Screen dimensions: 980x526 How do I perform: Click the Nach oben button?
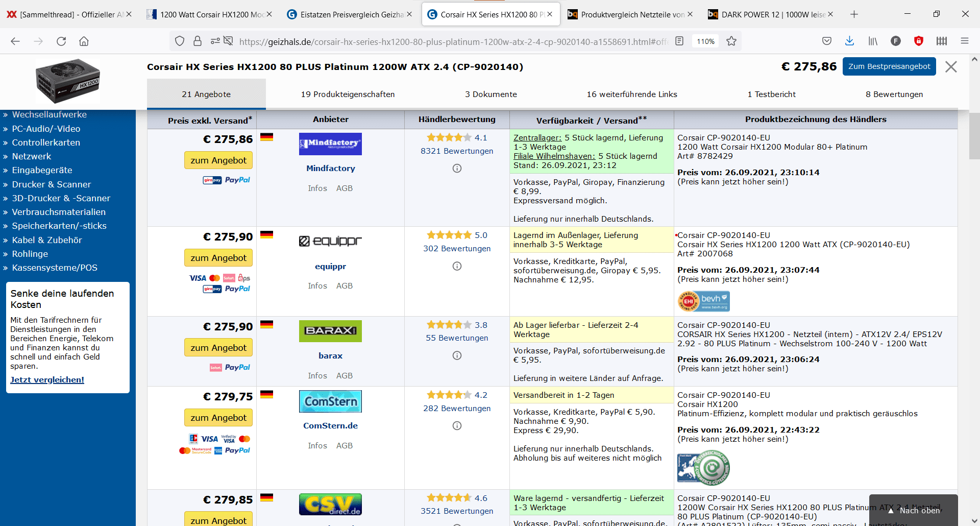(914, 510)
